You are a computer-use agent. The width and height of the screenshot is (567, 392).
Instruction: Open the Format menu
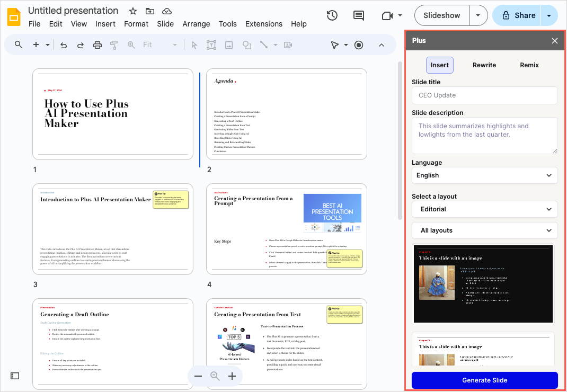(x=136, y=24)
